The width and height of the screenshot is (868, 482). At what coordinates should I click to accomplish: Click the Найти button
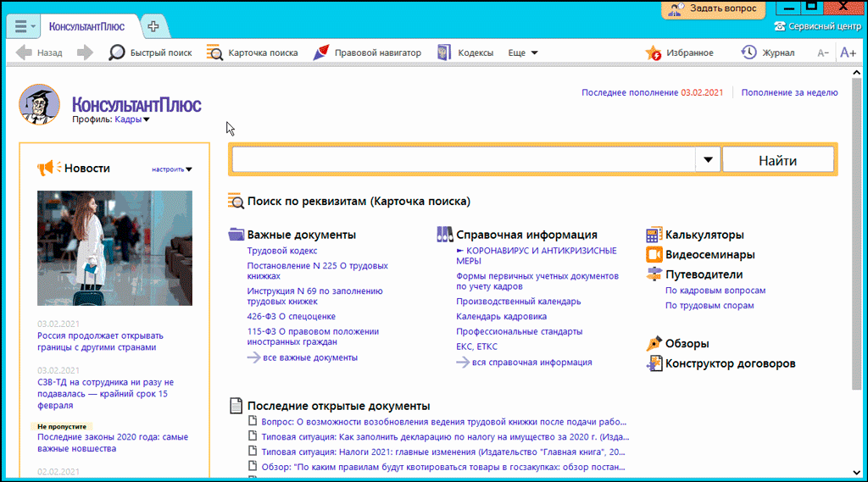tap(778, 160)
